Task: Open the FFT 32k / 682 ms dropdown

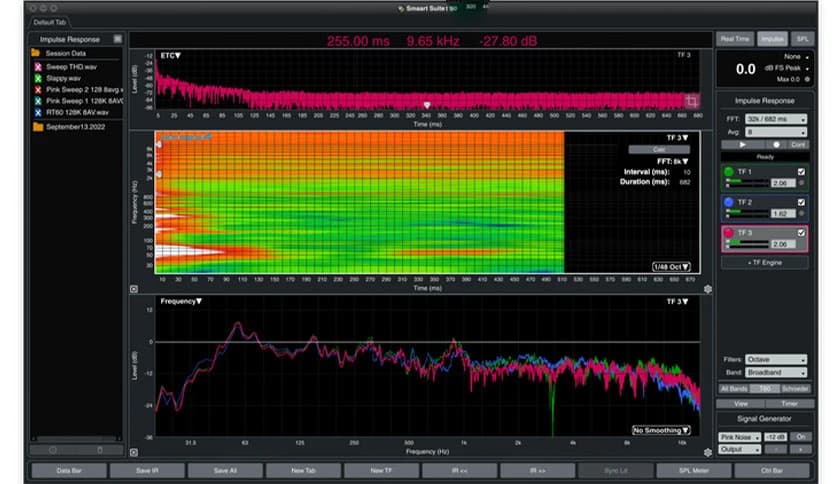Action: pyautogui.click(x=776, y=119)
